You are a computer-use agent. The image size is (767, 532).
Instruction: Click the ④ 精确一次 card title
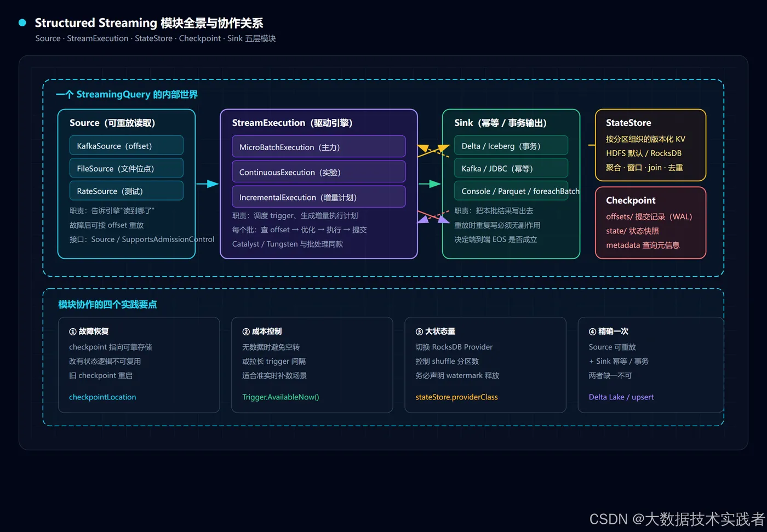608,331
